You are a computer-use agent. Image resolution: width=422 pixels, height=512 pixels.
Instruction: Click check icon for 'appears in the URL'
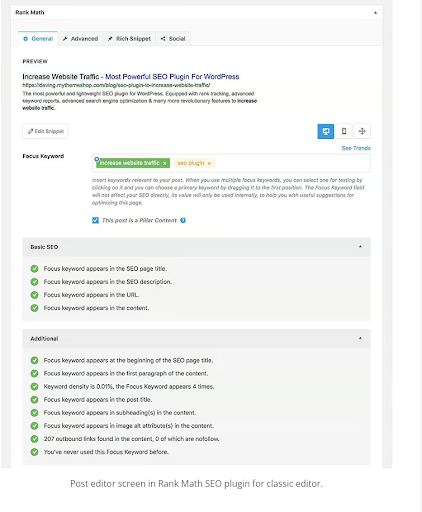(34, 295)
